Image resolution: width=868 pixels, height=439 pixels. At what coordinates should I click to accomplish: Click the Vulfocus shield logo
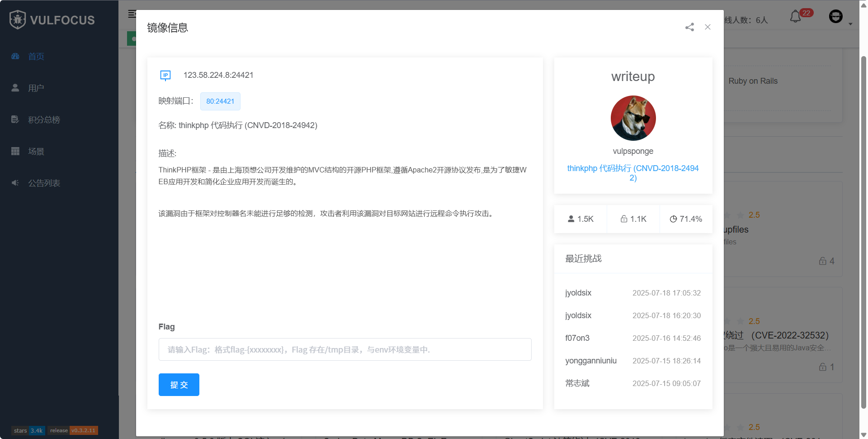tap(18, 19)
